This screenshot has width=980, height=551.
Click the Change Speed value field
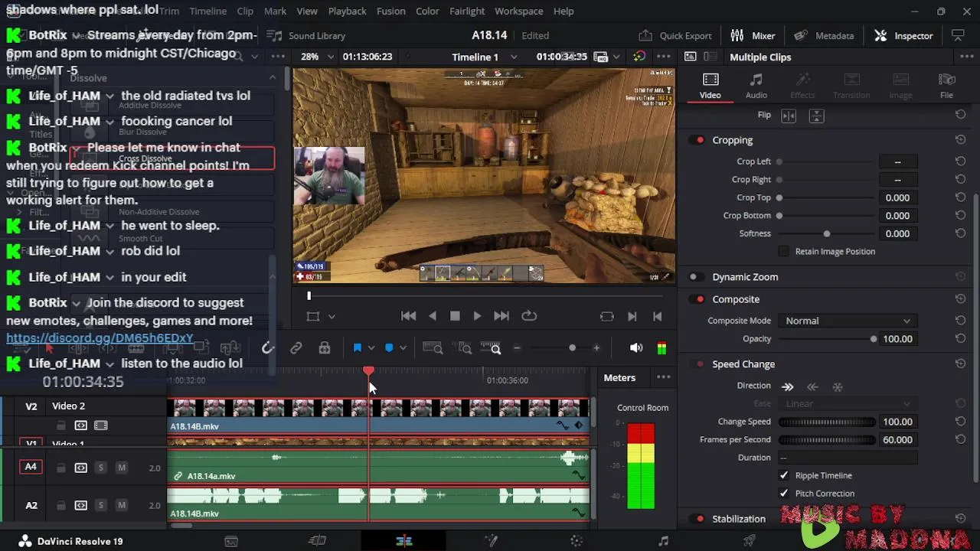(x=897, y=422)
